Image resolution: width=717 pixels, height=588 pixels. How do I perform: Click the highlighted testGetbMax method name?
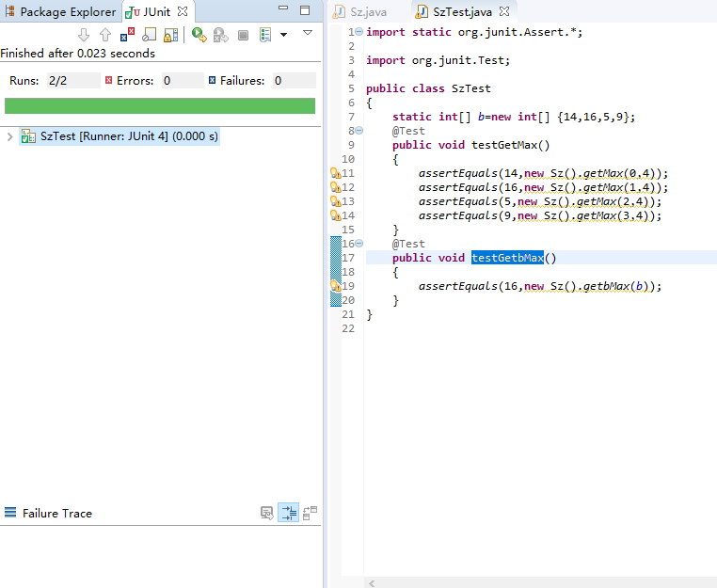pos(507,258)
